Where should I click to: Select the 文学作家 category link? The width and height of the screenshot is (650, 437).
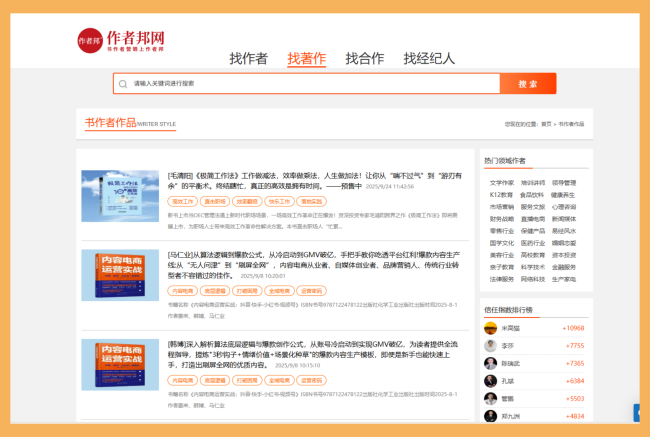click(x=501, y=183)
